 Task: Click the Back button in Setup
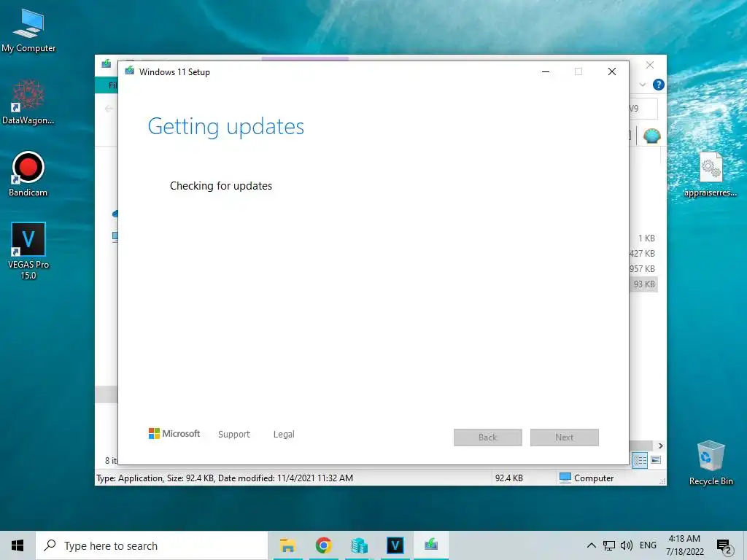pyautogui.click(x=488, y=437)
